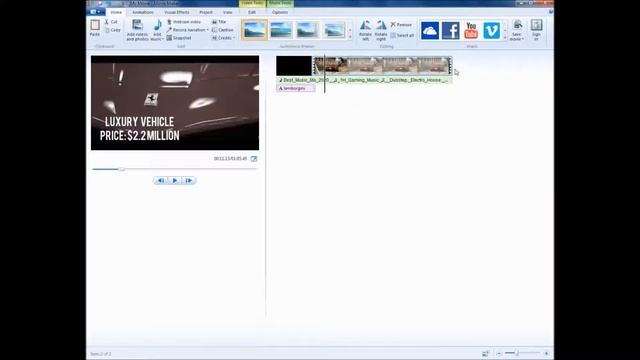
Task: Click Save movie button
Action: 517,30
